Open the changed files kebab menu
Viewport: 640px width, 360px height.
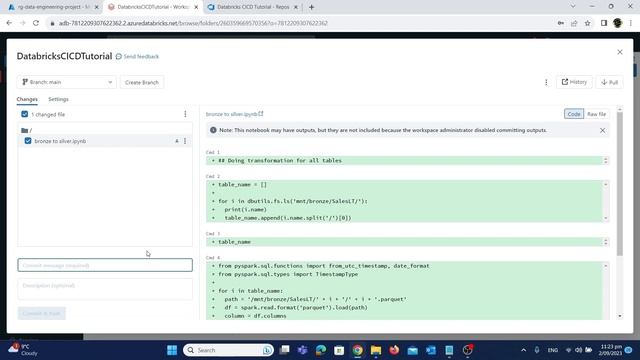click(185, 114)
